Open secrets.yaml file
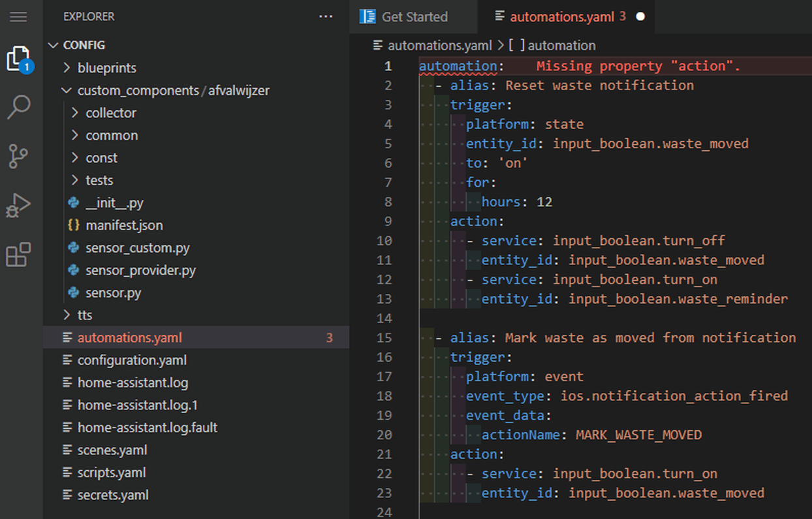The image size is (812, 519). (196, 495)
